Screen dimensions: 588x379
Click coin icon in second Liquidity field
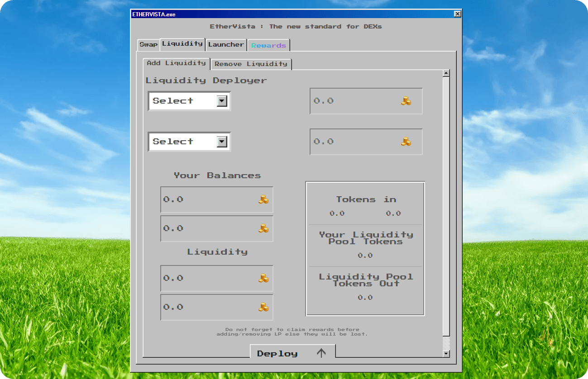(263, 307)
